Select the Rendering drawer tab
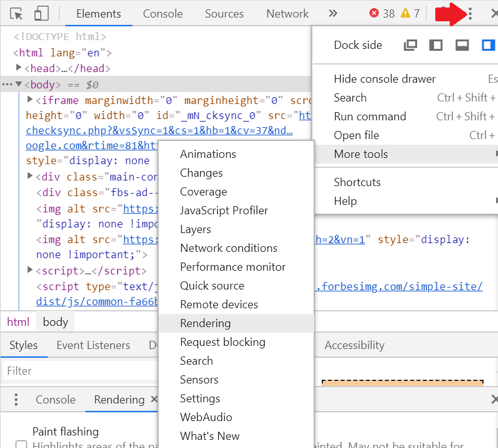 pyautogui.click(x=119, y=400)
